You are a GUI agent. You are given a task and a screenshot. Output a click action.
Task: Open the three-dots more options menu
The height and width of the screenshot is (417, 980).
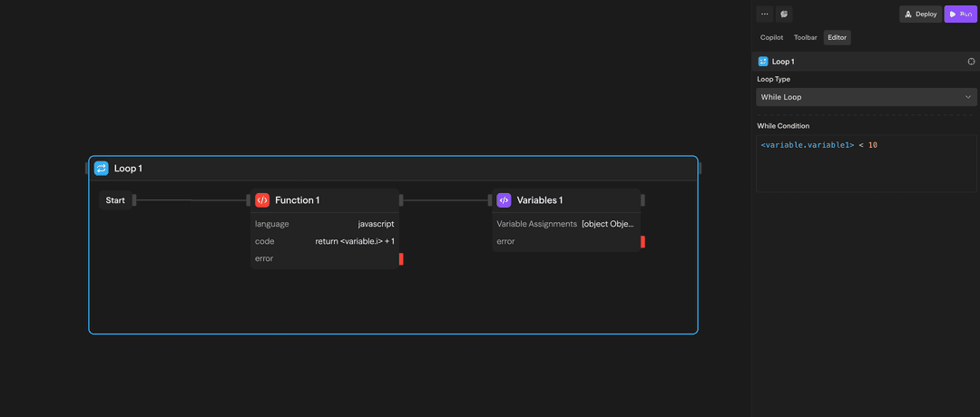tap(764, 14)
